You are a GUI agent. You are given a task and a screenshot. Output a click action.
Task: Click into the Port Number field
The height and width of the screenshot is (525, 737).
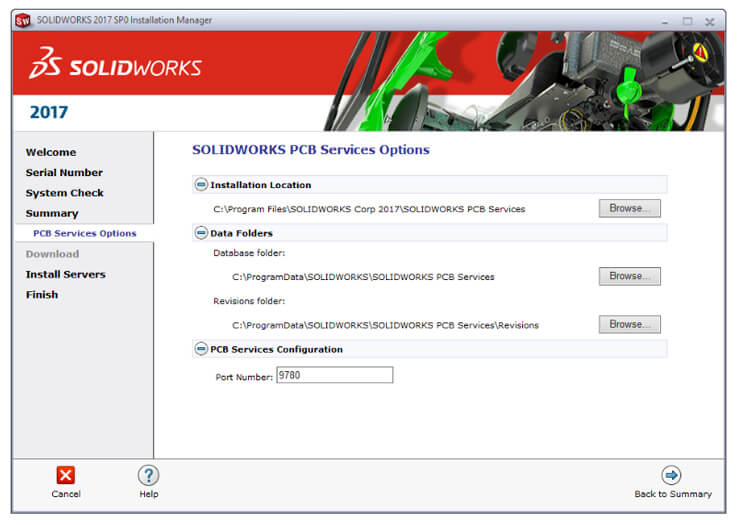click(x=334, y=375)
